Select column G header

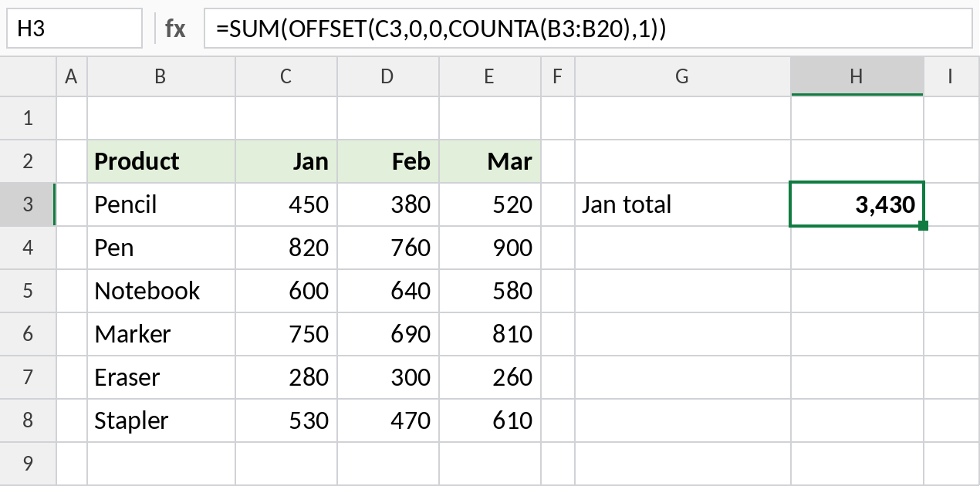(683, 76)
